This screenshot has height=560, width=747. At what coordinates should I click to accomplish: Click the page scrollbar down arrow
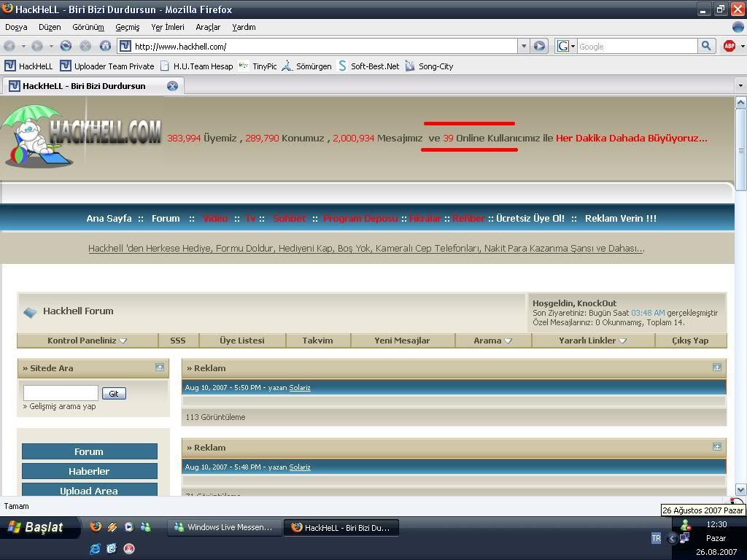[741, 490]
